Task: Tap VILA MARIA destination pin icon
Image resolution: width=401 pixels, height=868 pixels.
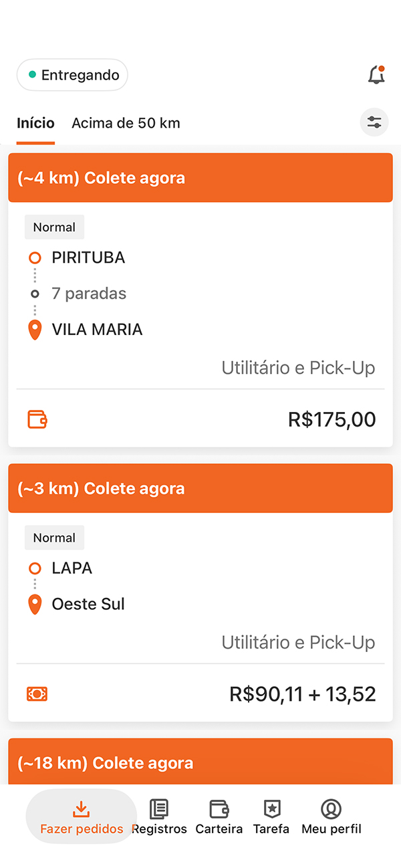Action: click(x=35, y=330)
